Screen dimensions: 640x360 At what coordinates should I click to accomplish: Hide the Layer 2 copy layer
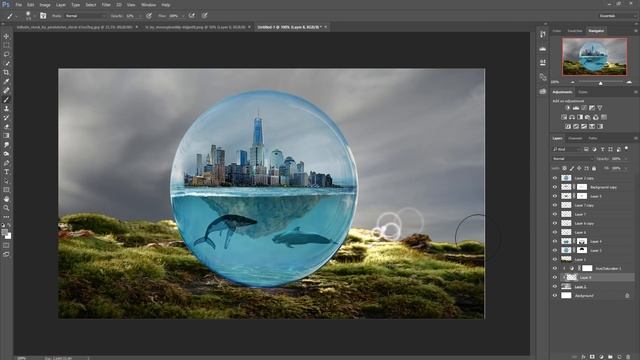pos(555,178)
